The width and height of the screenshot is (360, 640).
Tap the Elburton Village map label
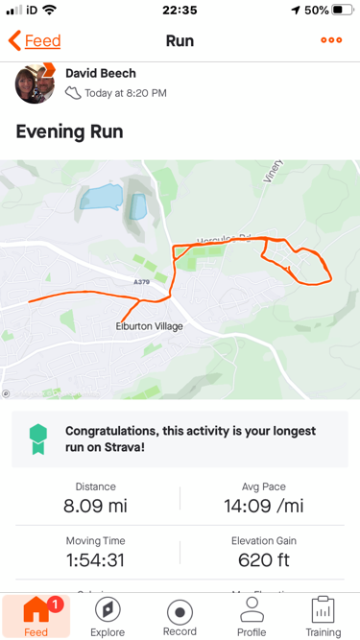pos(149,327)
